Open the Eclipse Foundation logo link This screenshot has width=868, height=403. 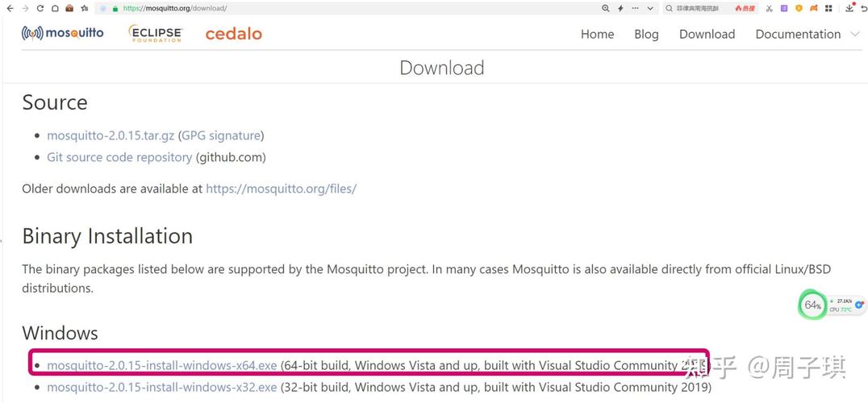[155, 33]
